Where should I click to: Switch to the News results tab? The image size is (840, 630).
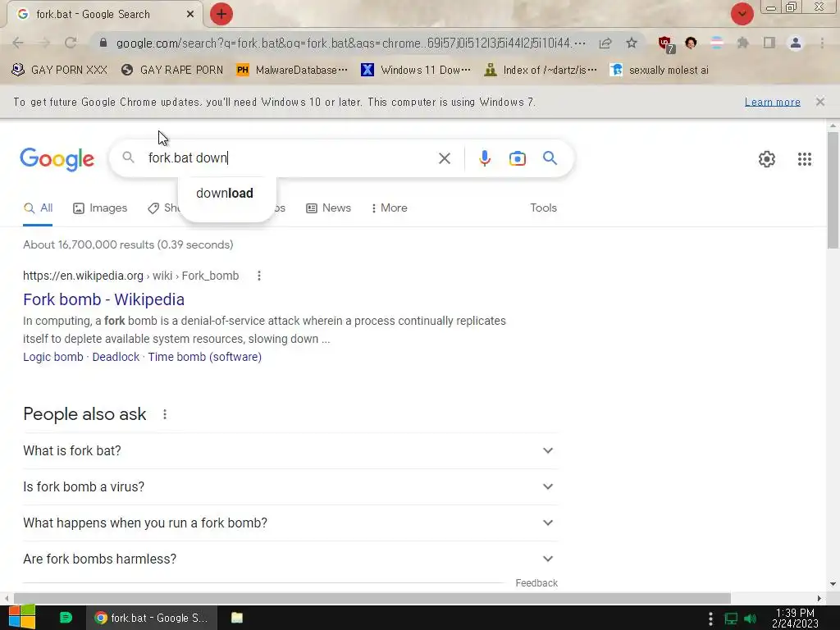pos(328,208)
